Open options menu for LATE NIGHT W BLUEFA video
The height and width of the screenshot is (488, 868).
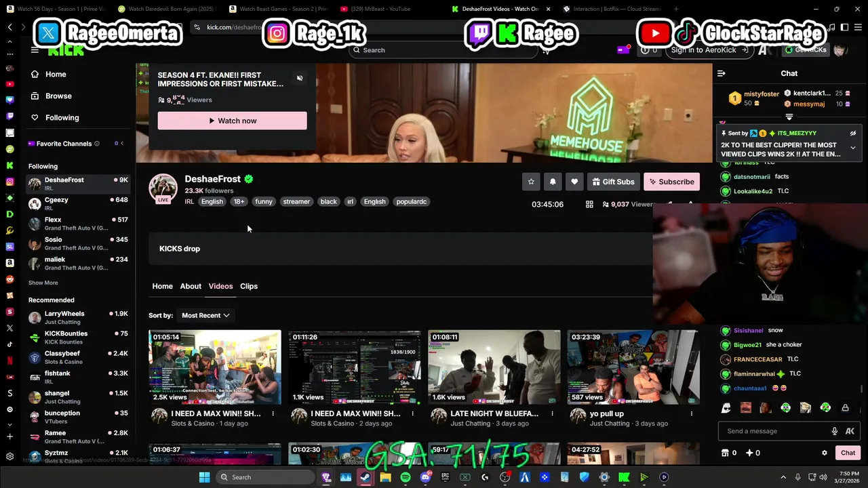point(552,413)
